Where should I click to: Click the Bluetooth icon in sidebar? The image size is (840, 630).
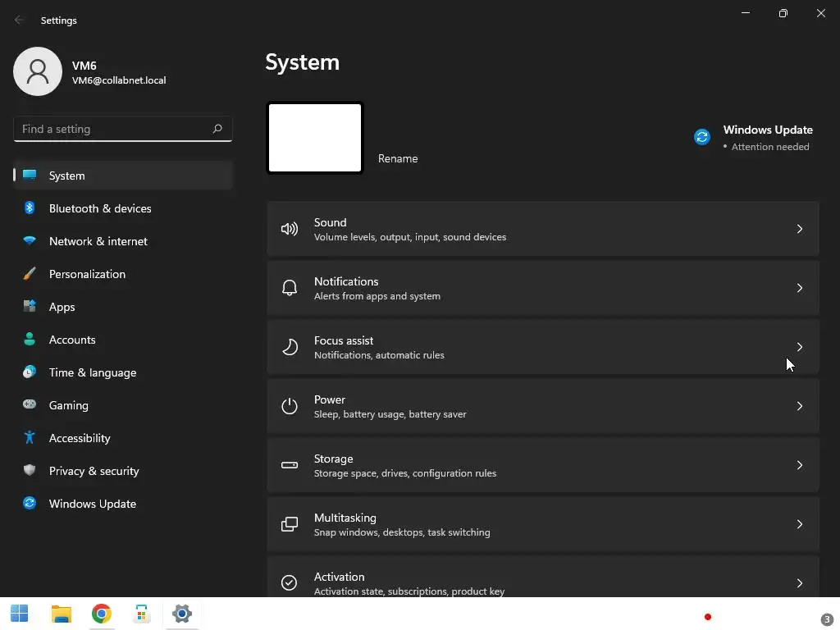point(30,208)
